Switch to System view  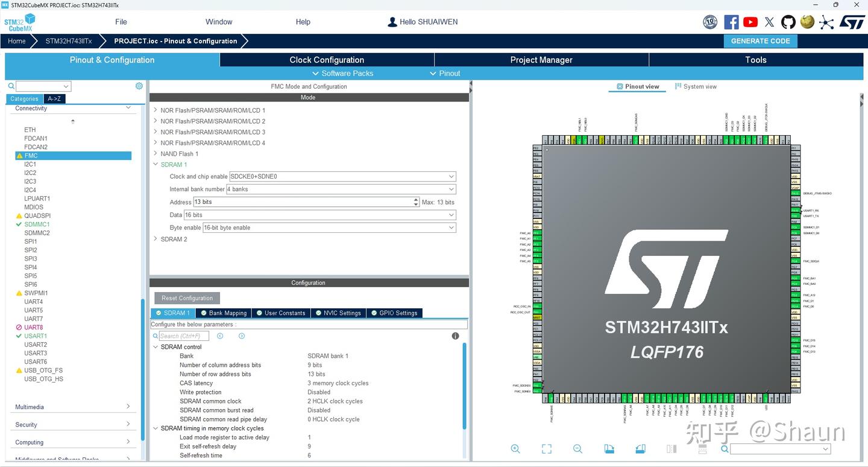pos(696,86)
